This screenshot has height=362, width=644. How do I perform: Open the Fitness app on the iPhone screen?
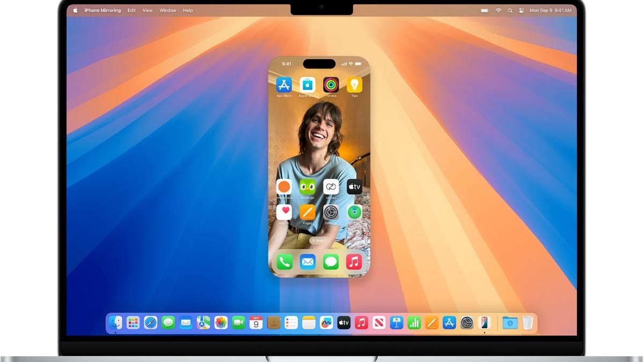coord(331,85)
